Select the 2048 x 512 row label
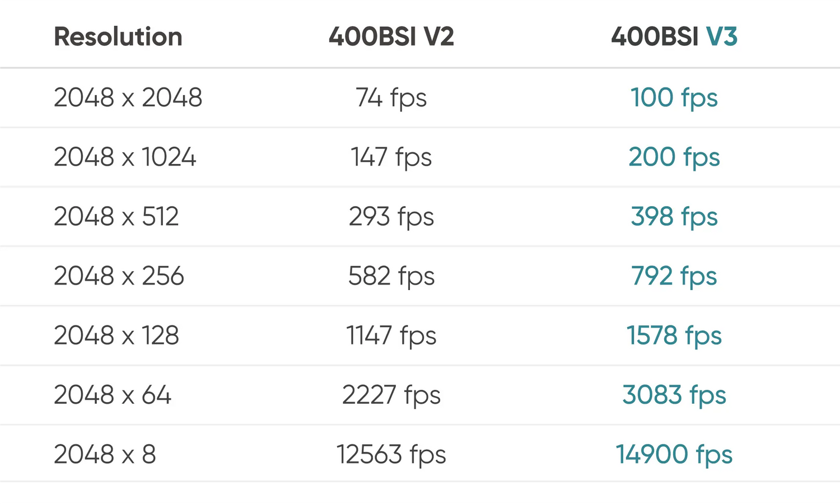The image size is (840, 504). coord(116,217)
